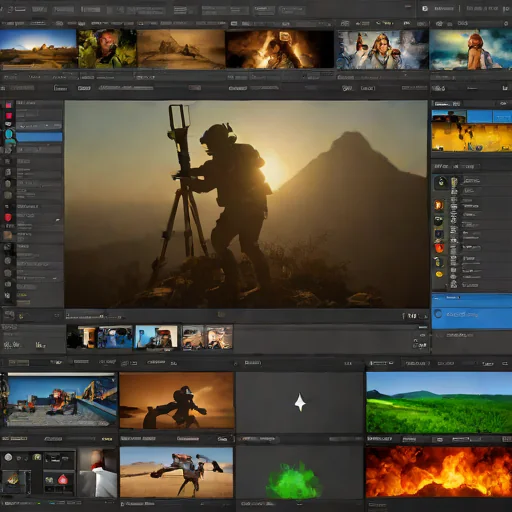Select the highlighted blue row in left panel
Viewport: 512px width, 512px height.
[39, 137]
